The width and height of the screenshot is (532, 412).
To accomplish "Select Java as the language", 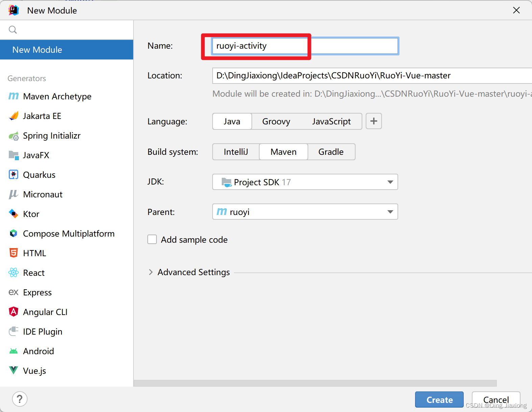I will click(x=232, y=121).
